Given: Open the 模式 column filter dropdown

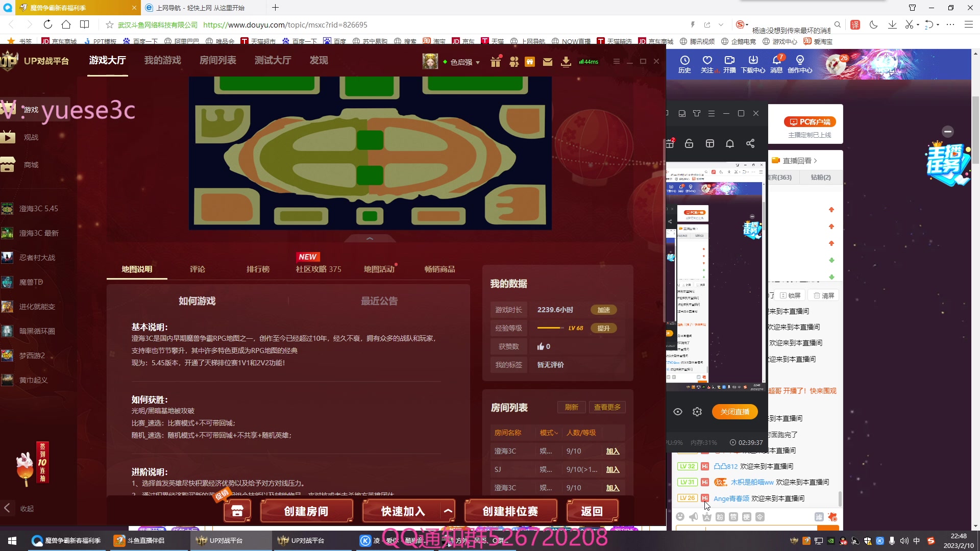Looking at the screenshot, I should coord(549,433).
